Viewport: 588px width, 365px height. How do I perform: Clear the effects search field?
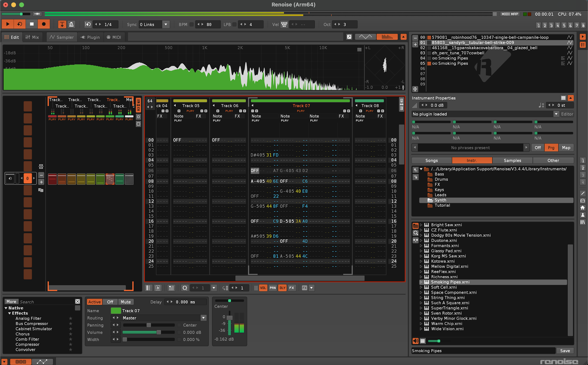click(x=78, y=301)
